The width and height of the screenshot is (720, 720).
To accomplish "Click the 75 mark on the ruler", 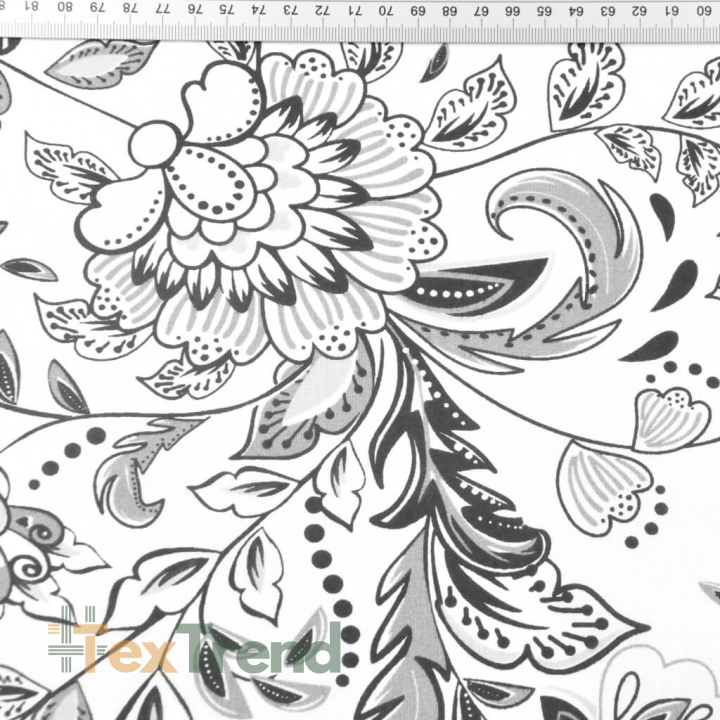I will coord(225,9).
